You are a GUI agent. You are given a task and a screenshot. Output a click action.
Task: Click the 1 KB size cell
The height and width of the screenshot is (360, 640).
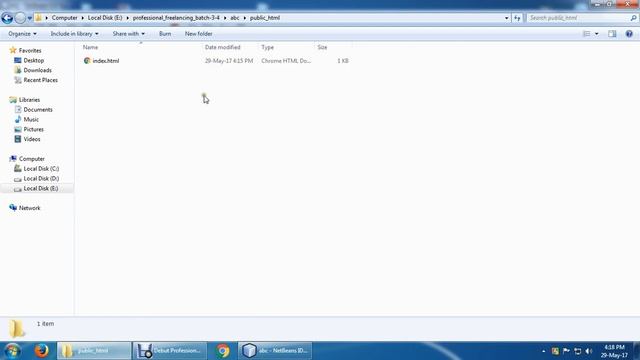click(343, 61)
